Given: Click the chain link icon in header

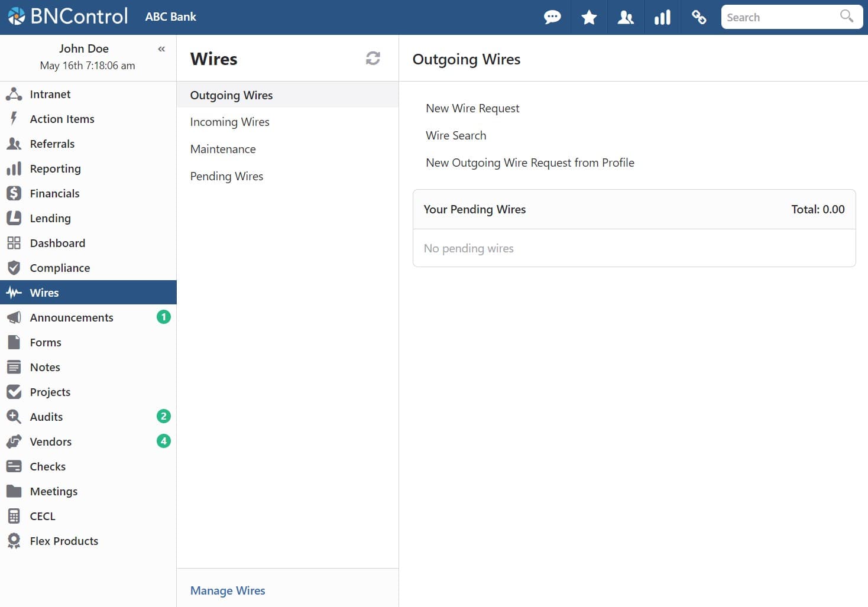Looking at the screenshot, I should tap(699, 17).
